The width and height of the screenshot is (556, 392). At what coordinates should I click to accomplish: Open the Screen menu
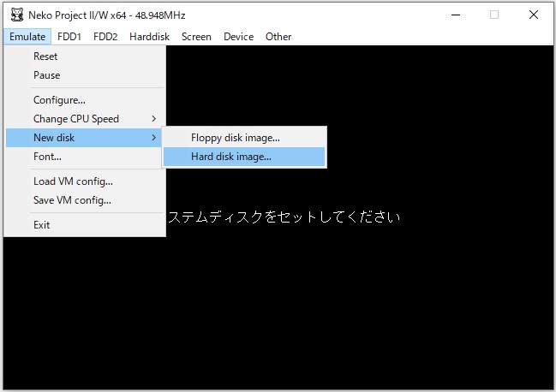[196, 37]
